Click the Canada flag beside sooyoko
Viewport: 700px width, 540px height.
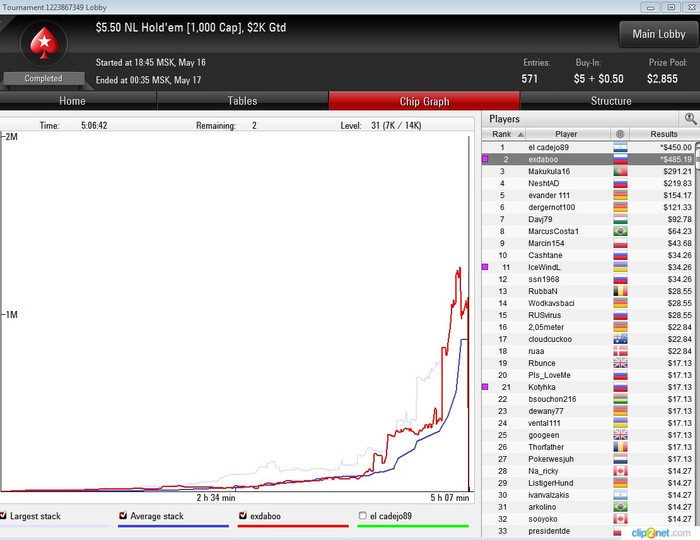[621, 519]
